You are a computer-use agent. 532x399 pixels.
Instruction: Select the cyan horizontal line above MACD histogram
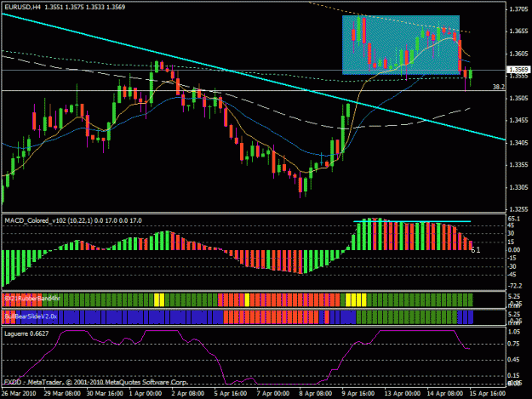(412, 221)
